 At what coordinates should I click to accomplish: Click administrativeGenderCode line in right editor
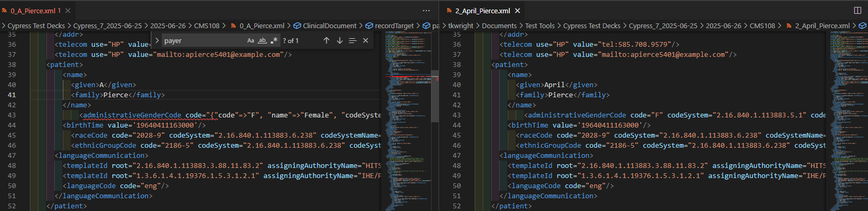pyautogui.click(x=675, y=115)
